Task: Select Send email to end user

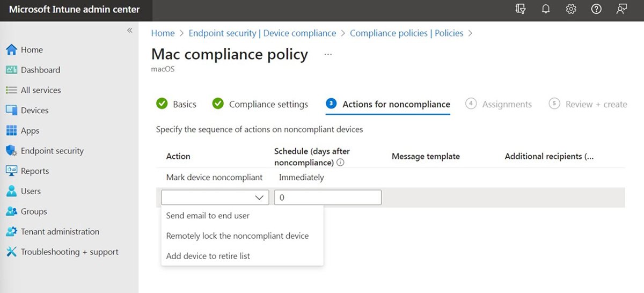Action: (x=208, y=216)
